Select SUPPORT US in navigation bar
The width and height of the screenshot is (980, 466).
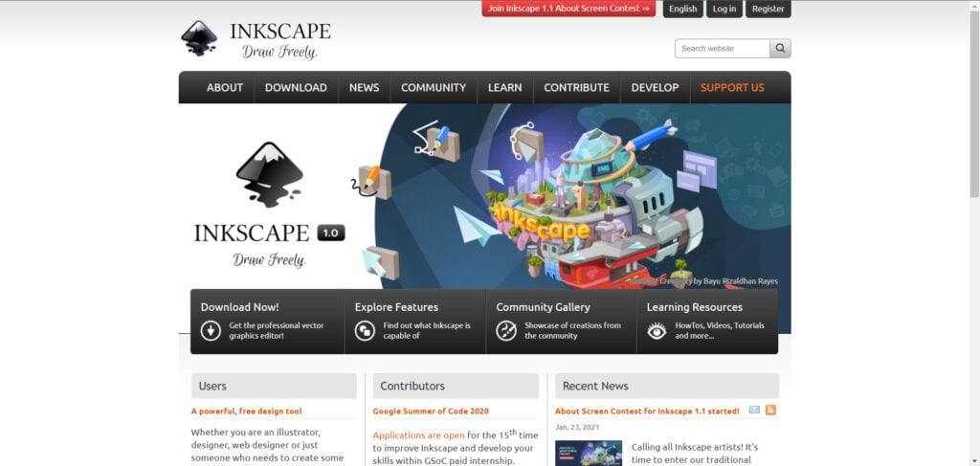pos(732,87)
